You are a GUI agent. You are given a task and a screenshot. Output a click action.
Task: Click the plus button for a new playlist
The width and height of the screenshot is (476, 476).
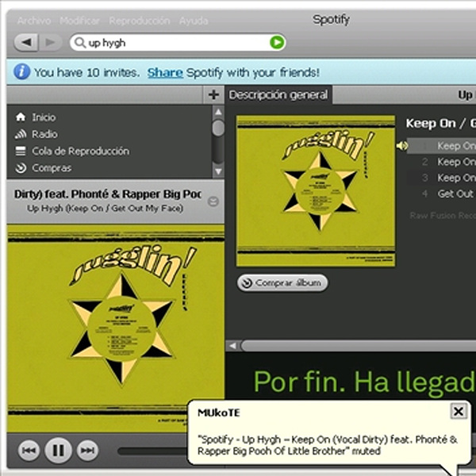click(213, 94)
